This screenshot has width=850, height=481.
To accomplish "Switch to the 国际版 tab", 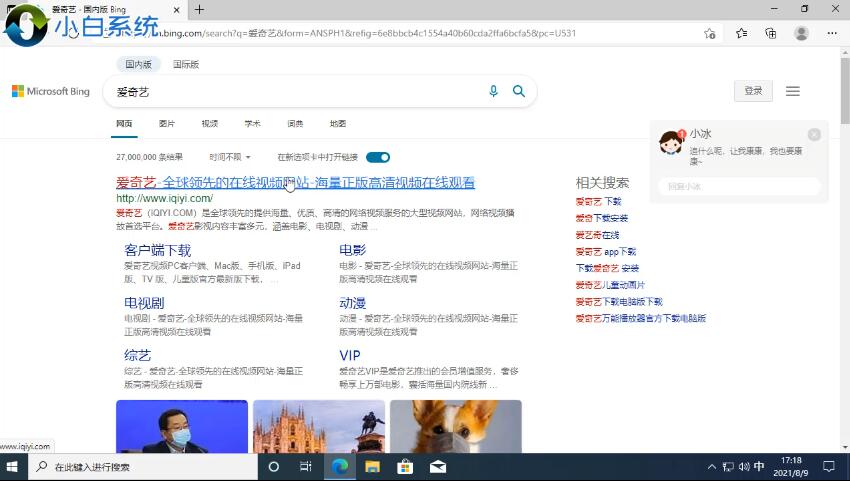I will pyautogui.click(x=186, y=64).
